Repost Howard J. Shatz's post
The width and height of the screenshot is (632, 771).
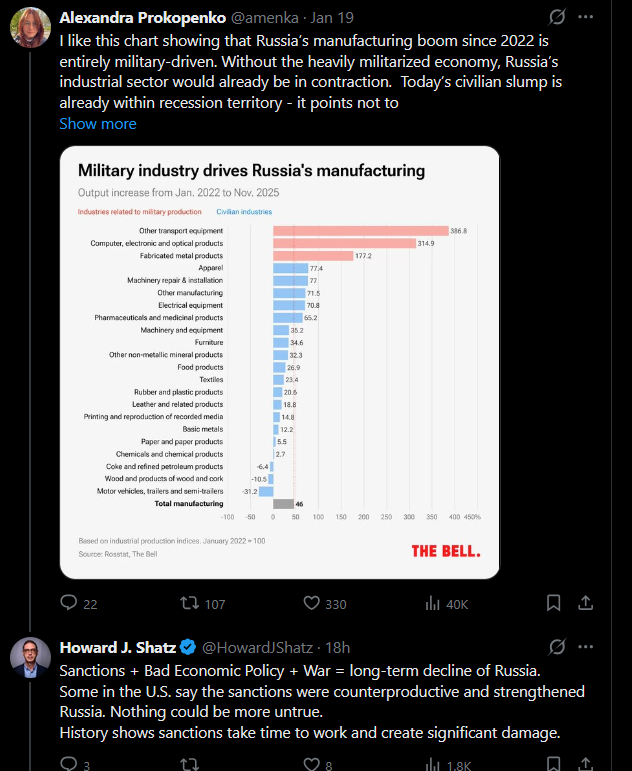(189, 765)
